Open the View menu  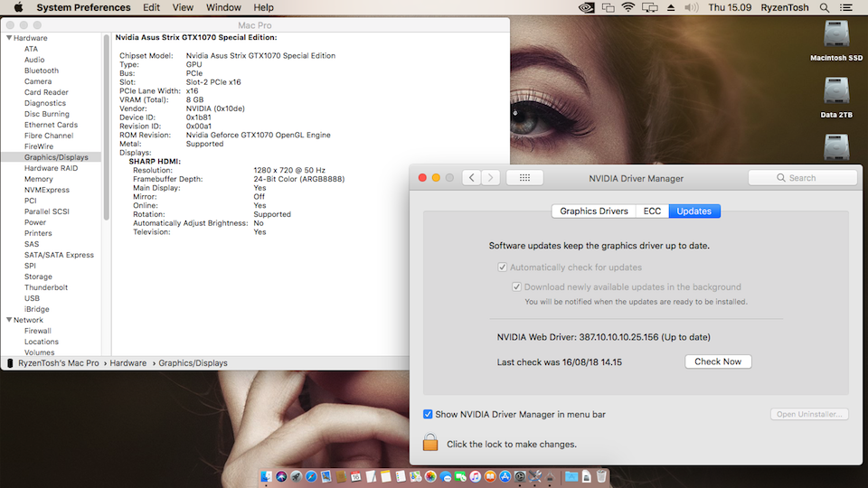tap(183, 7)
